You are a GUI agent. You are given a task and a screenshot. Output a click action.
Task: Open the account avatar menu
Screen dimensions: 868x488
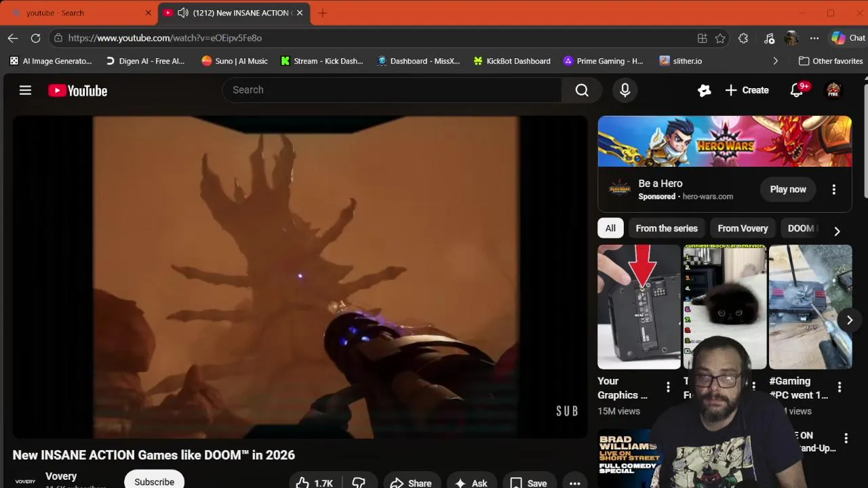click(833, 90)
